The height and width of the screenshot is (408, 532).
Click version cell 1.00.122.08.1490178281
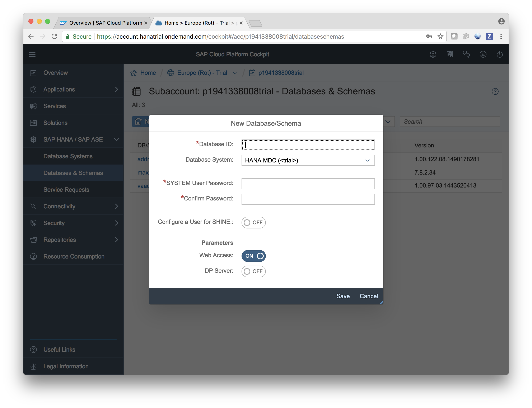point(447,159)
